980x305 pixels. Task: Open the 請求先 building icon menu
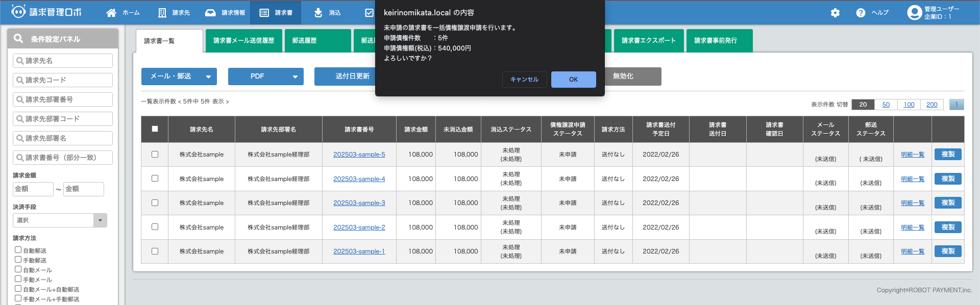click(162, 13)
